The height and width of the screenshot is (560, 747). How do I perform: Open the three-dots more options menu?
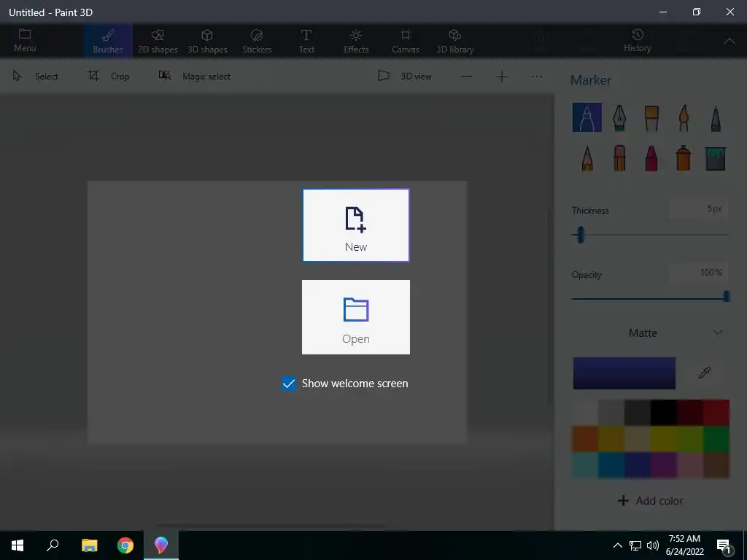[537, 77]
